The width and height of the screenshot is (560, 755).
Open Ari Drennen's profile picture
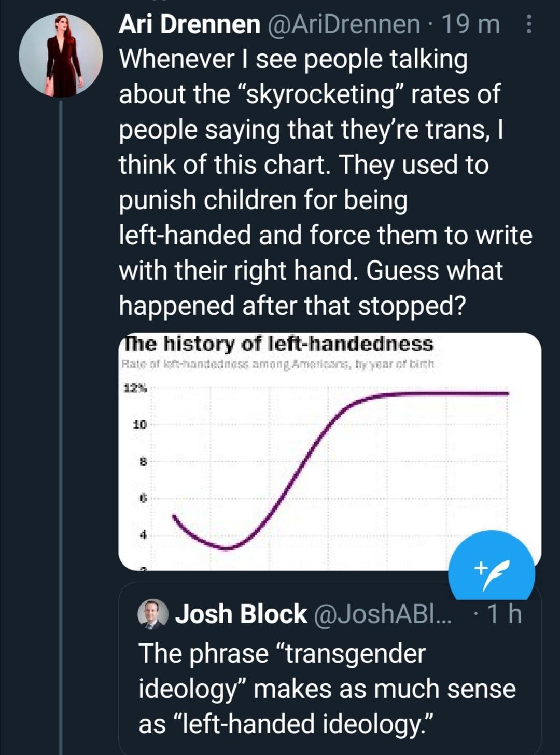(x=61, y=56)
